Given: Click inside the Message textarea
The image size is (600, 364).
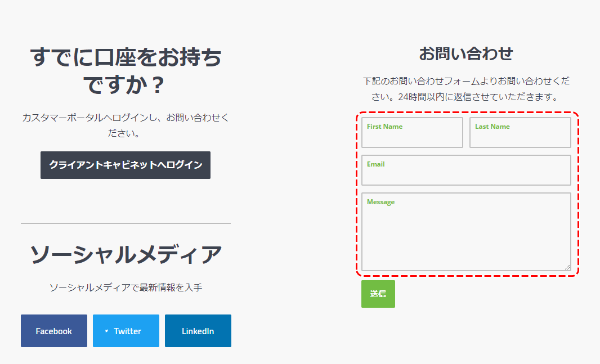Looking at the screenshot, I should pos(466,232).
